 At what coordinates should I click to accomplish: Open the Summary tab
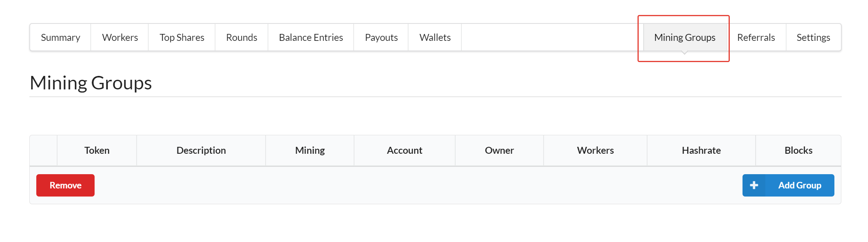tap(61, 37)
